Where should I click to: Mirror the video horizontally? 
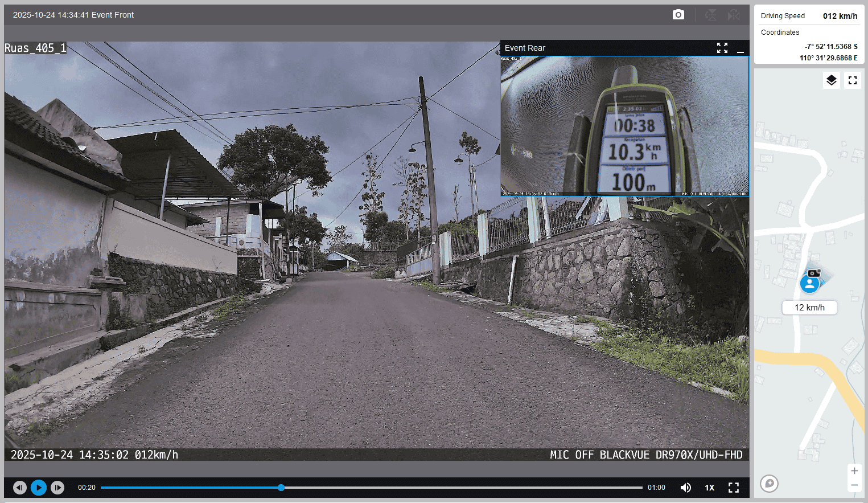[734, 15]
